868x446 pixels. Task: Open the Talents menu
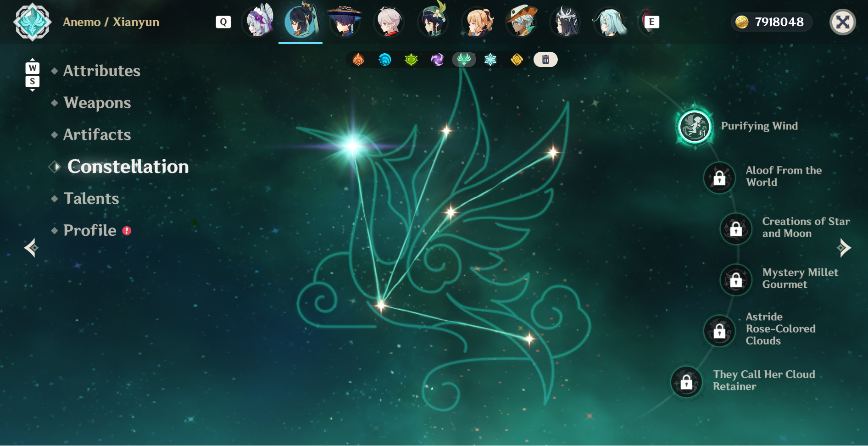point(91,198)
